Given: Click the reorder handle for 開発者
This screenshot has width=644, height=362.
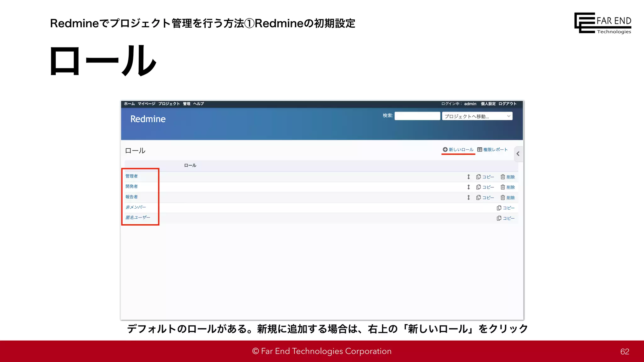Looking at the screenshot, I should coord(469,187).
